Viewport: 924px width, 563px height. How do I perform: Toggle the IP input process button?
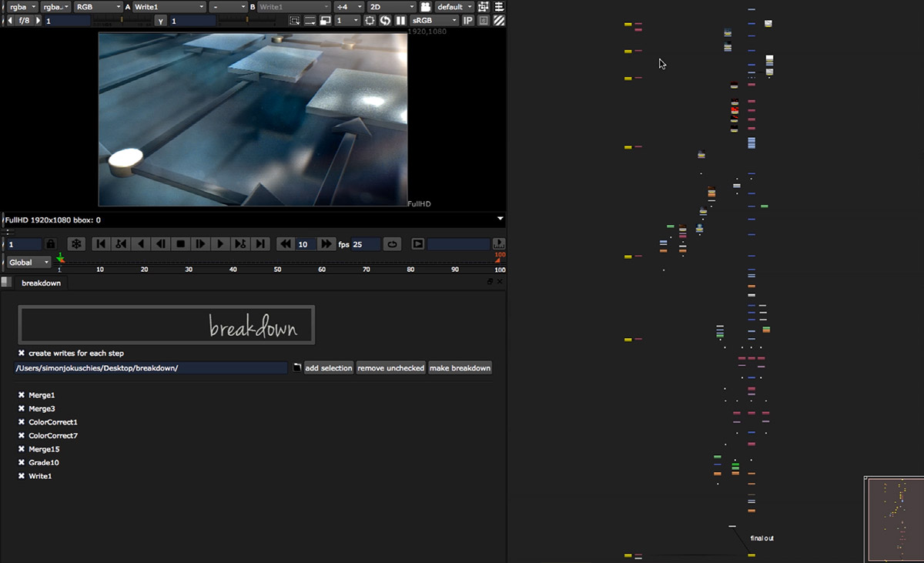tap(467, 20)
